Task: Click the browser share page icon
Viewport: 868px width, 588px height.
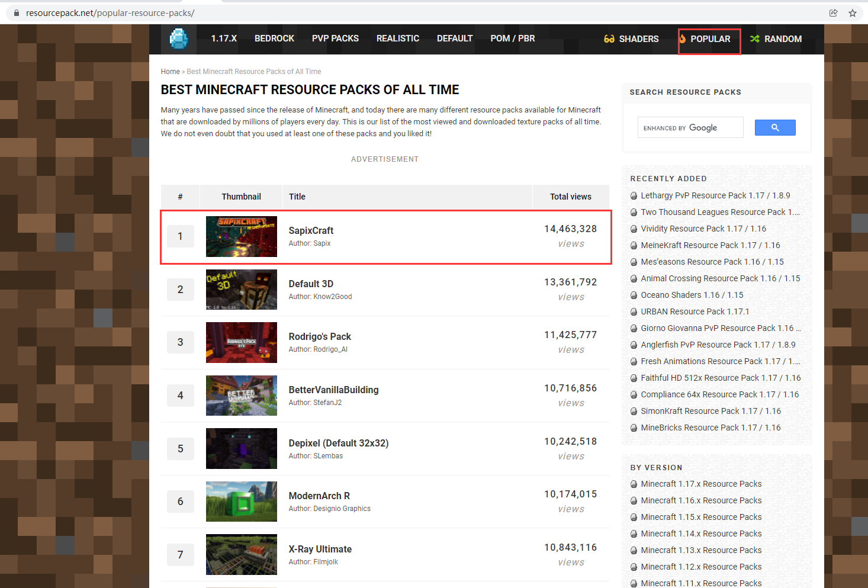Action: click(x=833, y=13)
